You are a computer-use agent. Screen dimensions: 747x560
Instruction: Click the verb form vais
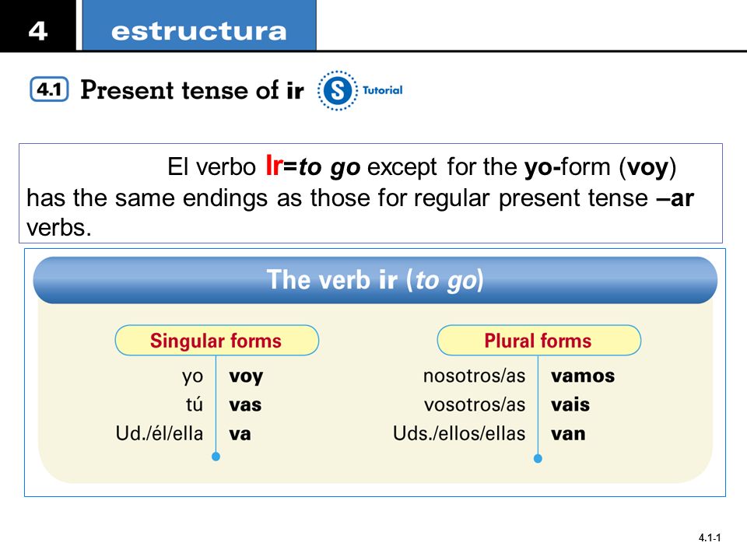click(570, 405)
